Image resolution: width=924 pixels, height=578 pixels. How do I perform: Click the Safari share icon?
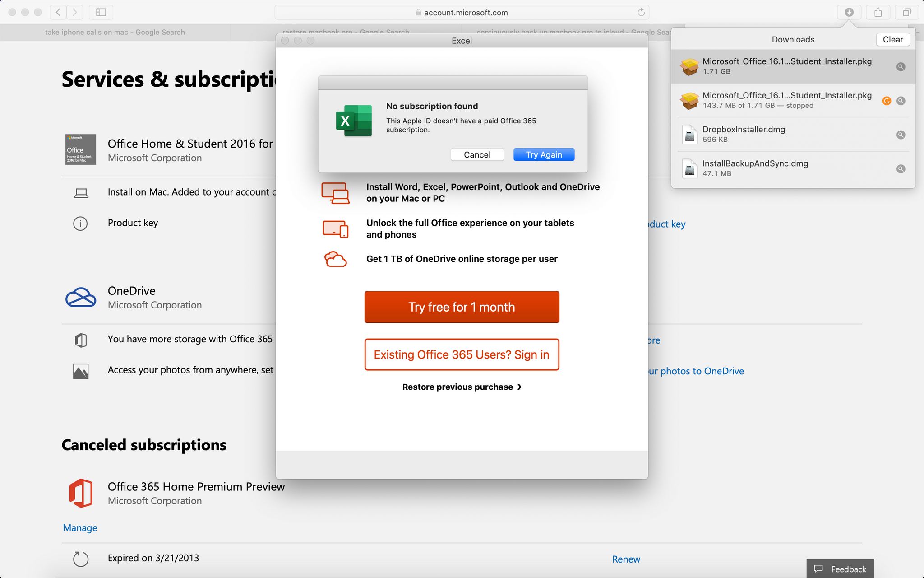click(x=878, y=12)
